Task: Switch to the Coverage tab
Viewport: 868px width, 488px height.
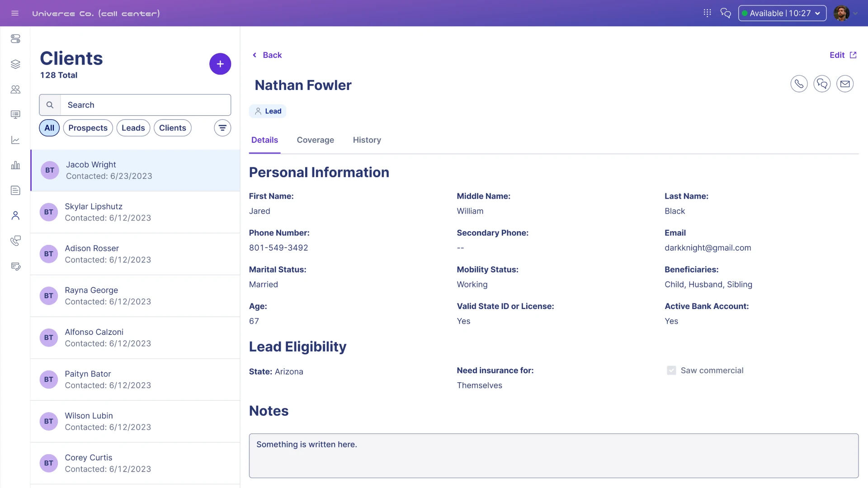Action: point(315,140)
